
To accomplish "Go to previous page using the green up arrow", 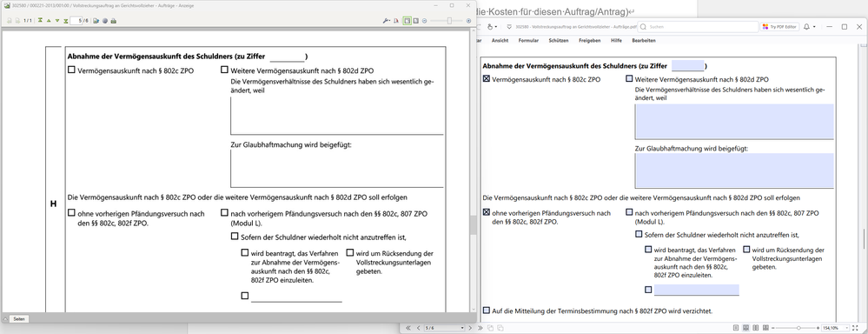I will pyautogui.click(x=49, y=21).
